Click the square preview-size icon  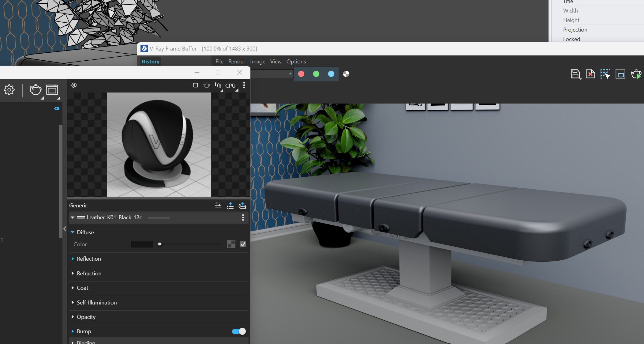click(196, 85)
